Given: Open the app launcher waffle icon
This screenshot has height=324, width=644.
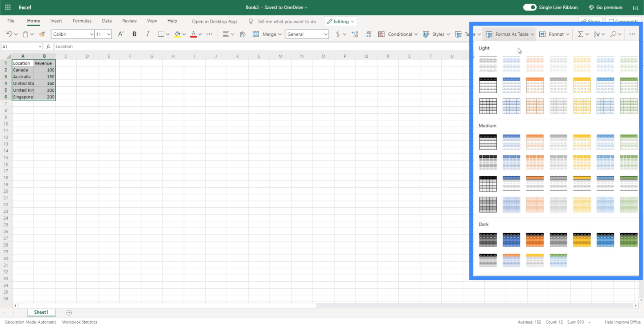Looking at the screenshot, I should 8,7.
